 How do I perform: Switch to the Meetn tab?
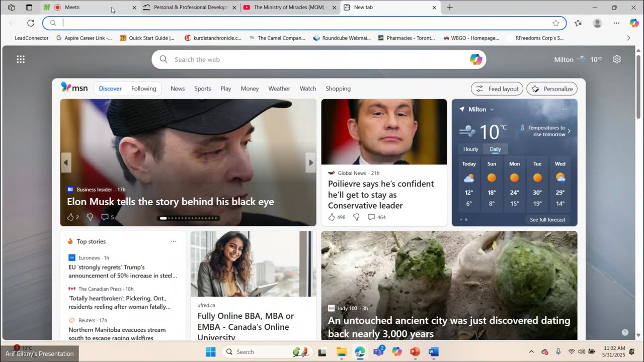(x=90, y=8)
